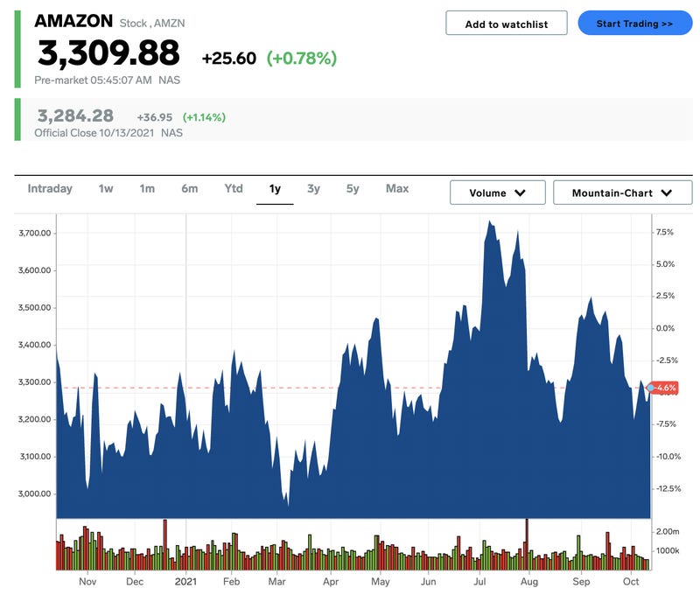Click the Nov label on time axis
The image size is (700, 602).
click(x=87, y=582)
